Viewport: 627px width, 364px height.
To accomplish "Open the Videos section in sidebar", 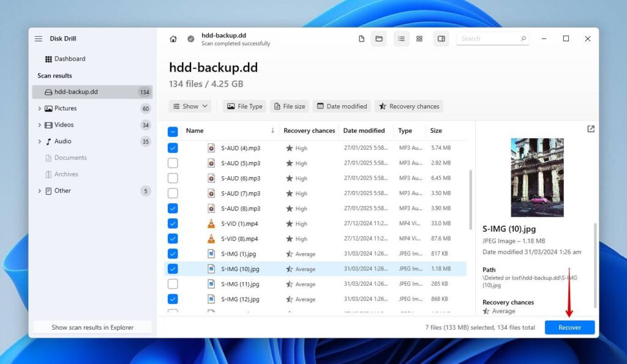I will [x=40, y=125].
